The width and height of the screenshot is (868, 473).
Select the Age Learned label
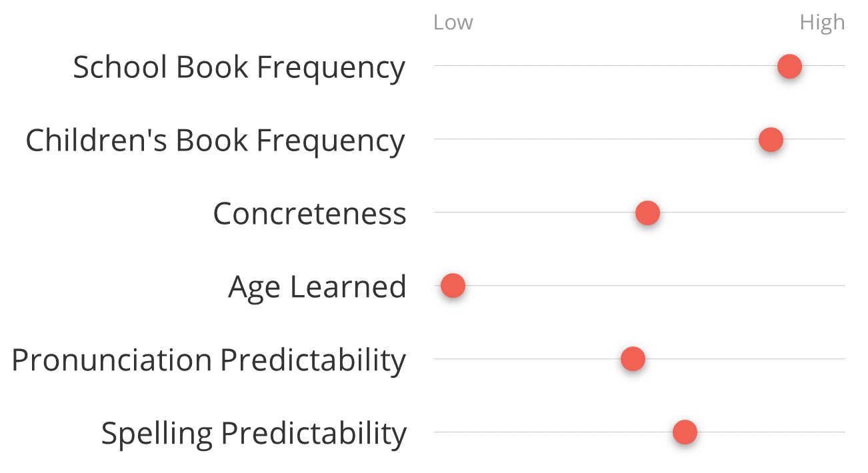(317, 288)
